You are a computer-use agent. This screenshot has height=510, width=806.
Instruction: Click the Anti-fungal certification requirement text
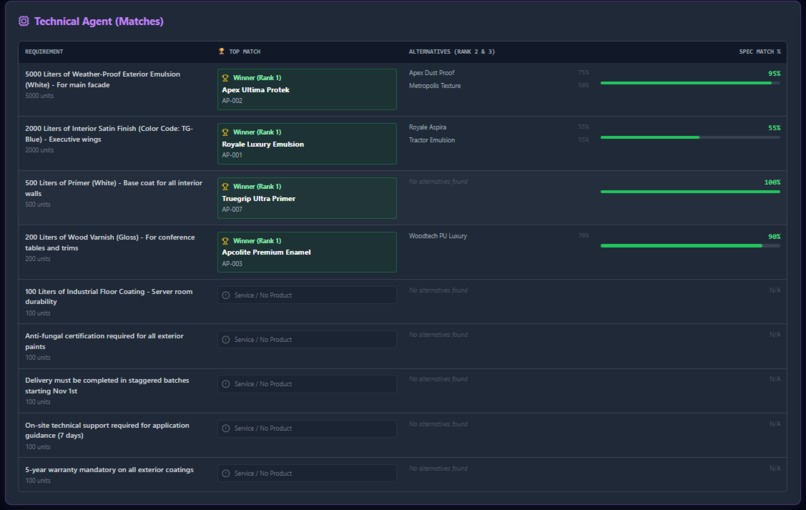coord(104,341)
